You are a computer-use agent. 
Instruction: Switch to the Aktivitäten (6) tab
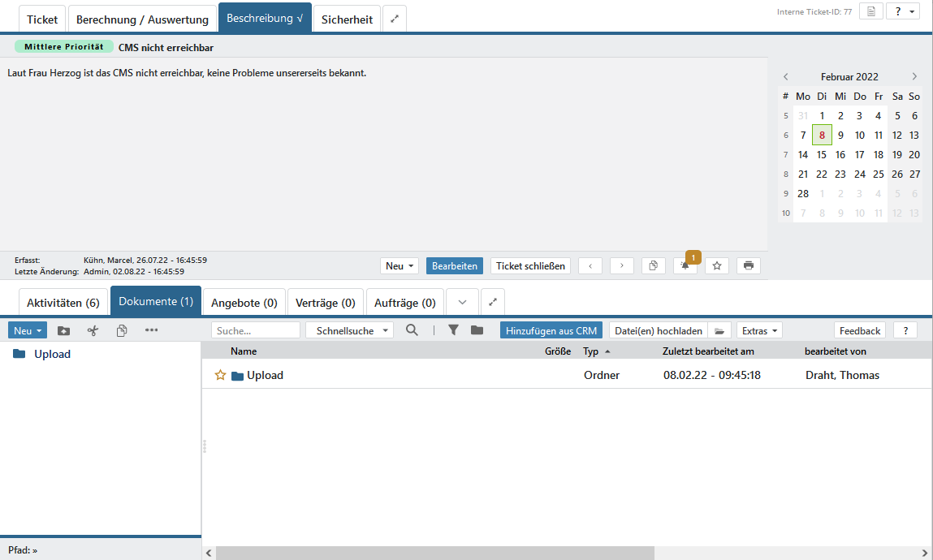click(x=63, y=303)
